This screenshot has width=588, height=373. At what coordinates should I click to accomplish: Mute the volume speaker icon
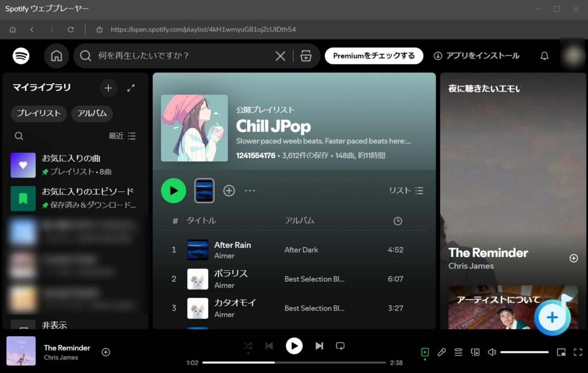click(492, 352)
